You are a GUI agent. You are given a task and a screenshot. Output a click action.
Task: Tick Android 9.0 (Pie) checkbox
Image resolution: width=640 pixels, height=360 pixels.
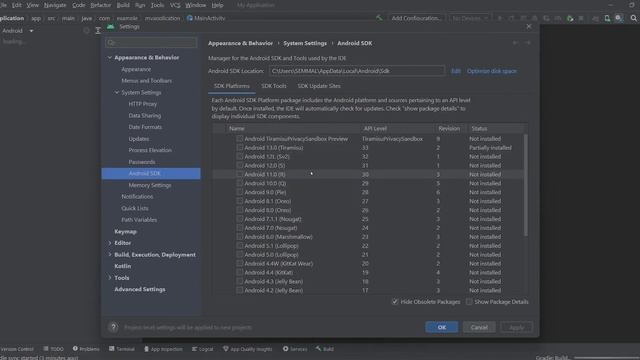click(x=240, y=192)
